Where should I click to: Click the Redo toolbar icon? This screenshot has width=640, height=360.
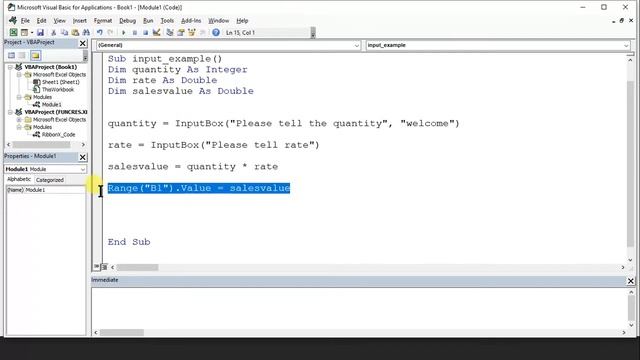point(110,33)
